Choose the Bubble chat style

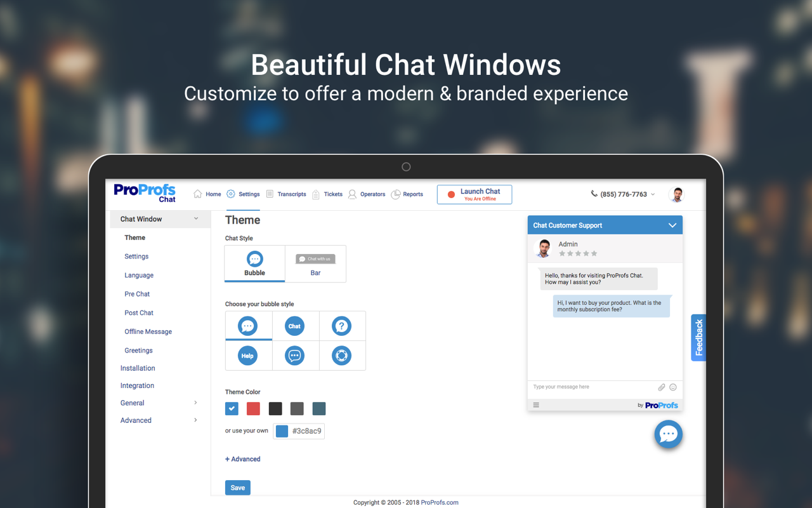pos(254,264)
